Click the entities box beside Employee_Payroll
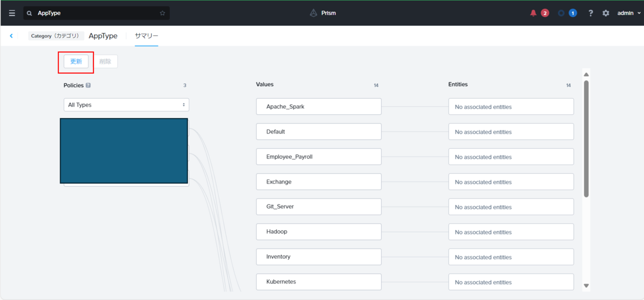Image resolution: width=644 pixels, height=300 pixels. pos(511,157)
